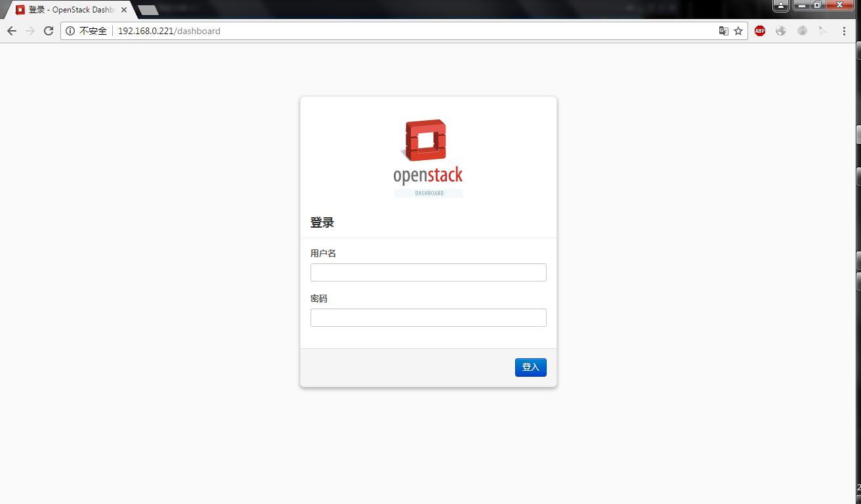Image resolution: width=861 pixels, height=504 pixels.
Task: Close the 登录 - OpenStack Dashboard tab
Action: pyautogui.click(x=124, y=10)
